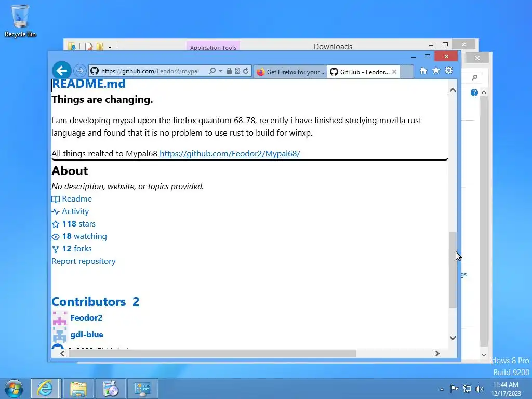Click New Folder icon in Downloads window title bar
The height and width of the screenshot is (399, 532).
[100, 46]
